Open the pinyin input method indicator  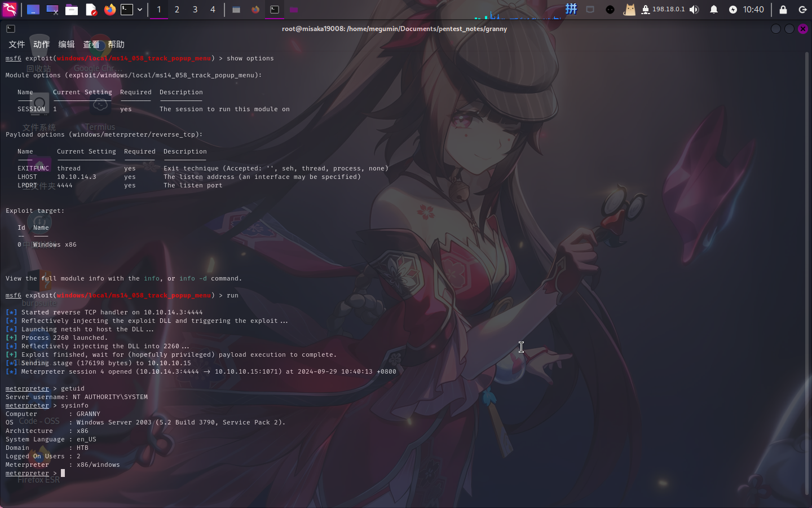[x=571, y=9]
